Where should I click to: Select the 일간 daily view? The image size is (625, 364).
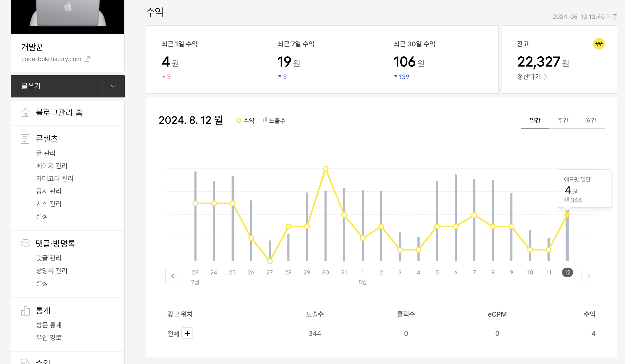(535, 121)
